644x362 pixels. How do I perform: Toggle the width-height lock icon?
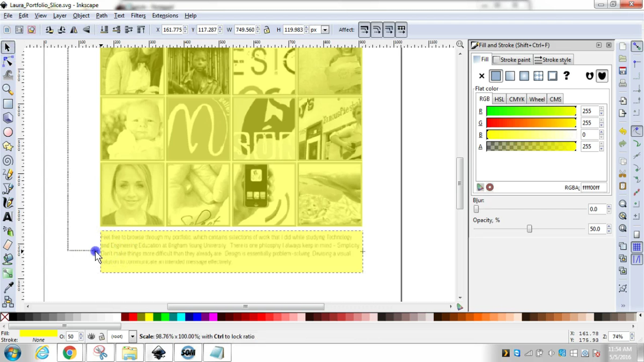pyautogui.click(x=267, y=30)
